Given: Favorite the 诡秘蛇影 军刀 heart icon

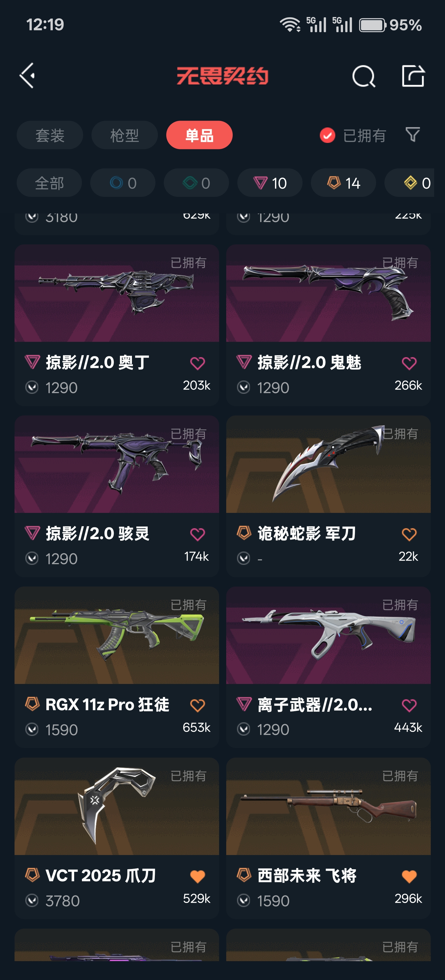Looking at the screenshot, I should click(409, 535).
